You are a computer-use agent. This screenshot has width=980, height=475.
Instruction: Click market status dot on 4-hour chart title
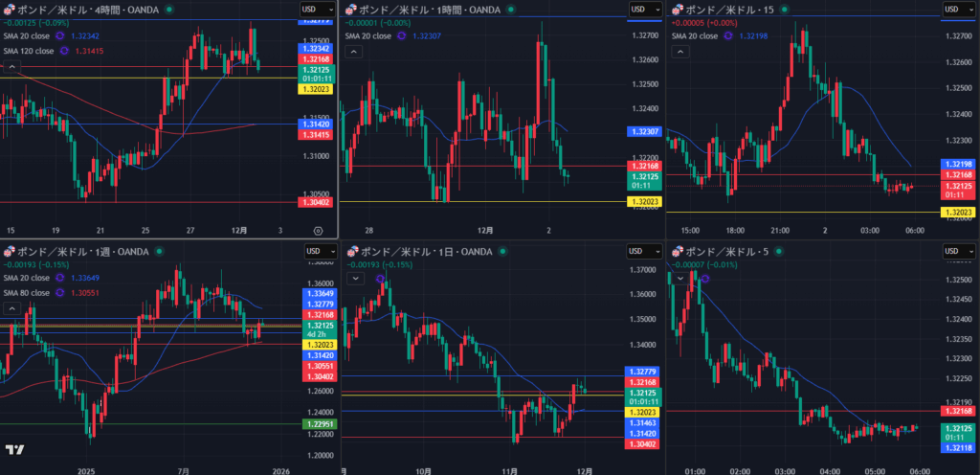[169, 9]
